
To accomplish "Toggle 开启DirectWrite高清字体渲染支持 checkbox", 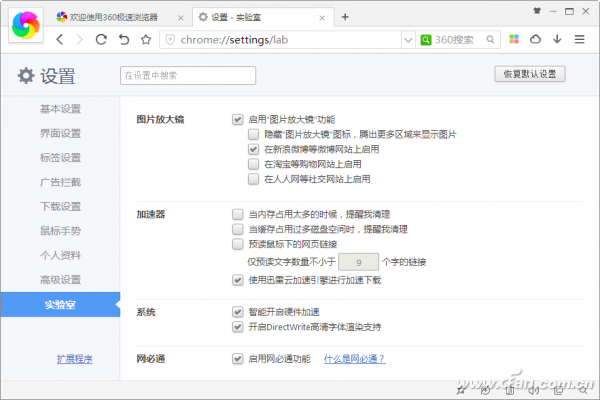I will pyautogui.click(x=237, y=327).
